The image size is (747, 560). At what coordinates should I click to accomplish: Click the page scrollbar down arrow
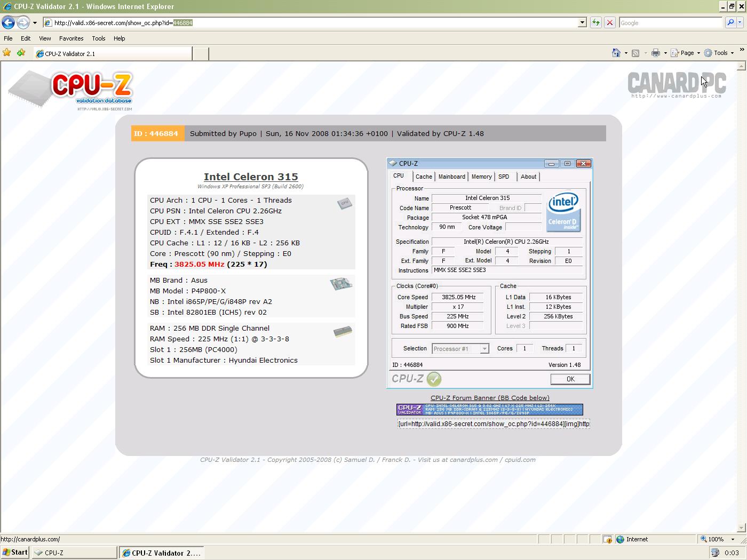click(x=741, y=528)
